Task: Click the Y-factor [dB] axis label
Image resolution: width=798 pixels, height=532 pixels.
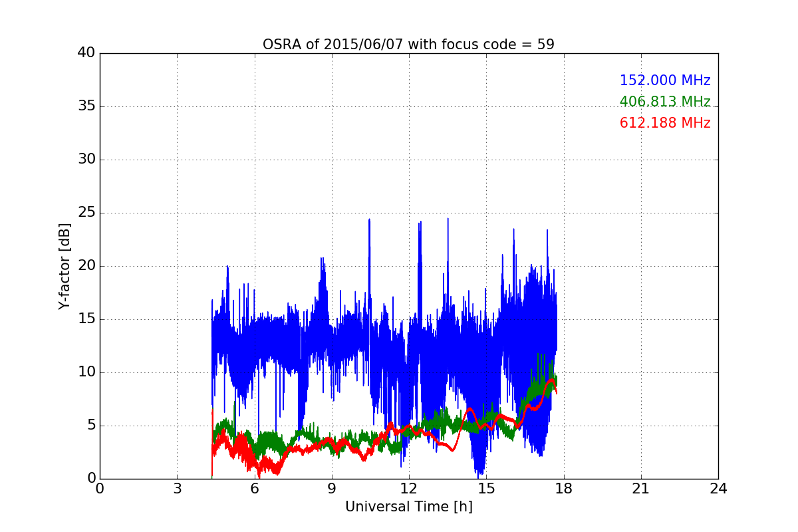Action: (x=64, y=266)
